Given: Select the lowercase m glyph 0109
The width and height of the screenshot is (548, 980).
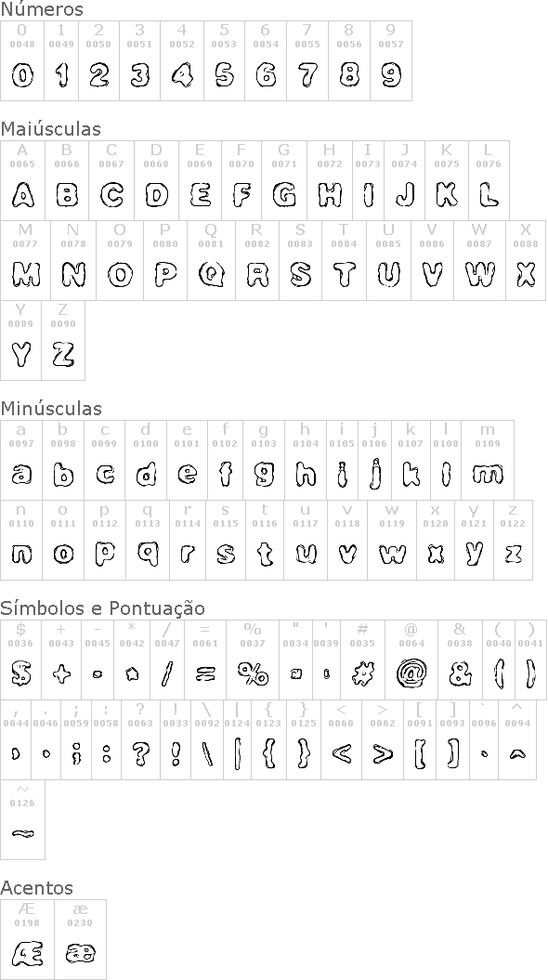Looking at the screenshot, I should coord(488,460).
